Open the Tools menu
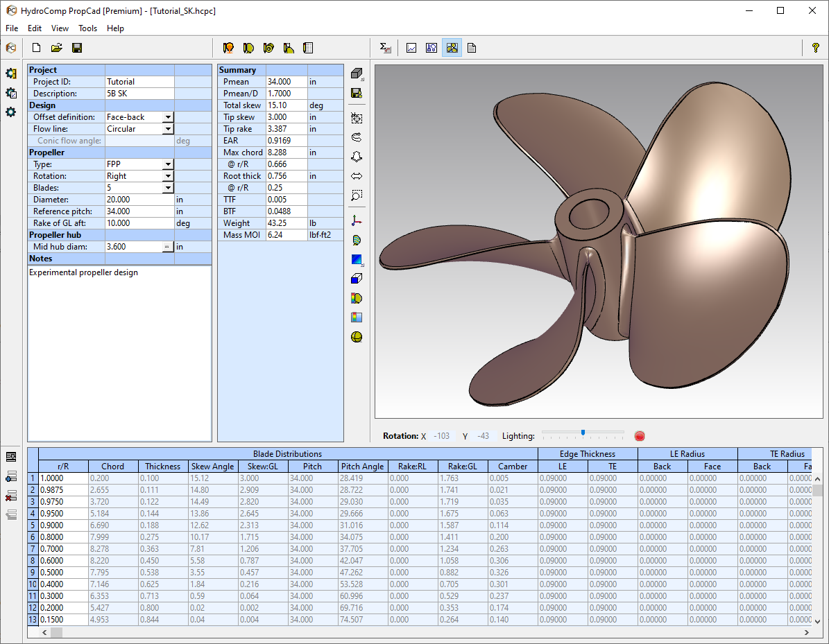This screenshot has height=644, width=829. (x=87, y=28)
